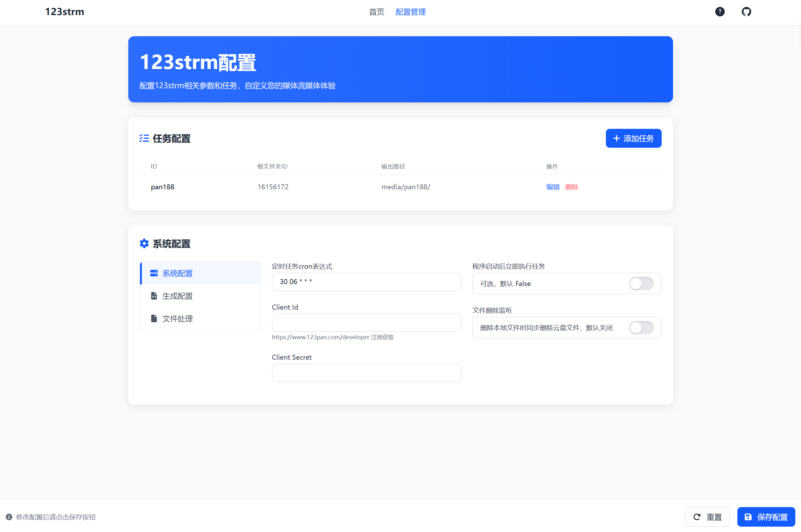Click the info icon in the bottom notice

[9, 517]
